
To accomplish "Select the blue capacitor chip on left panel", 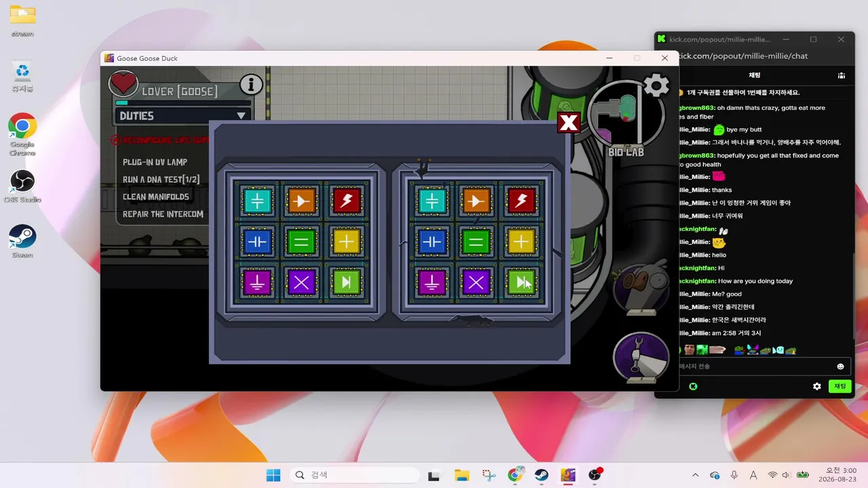I will 258,241.
